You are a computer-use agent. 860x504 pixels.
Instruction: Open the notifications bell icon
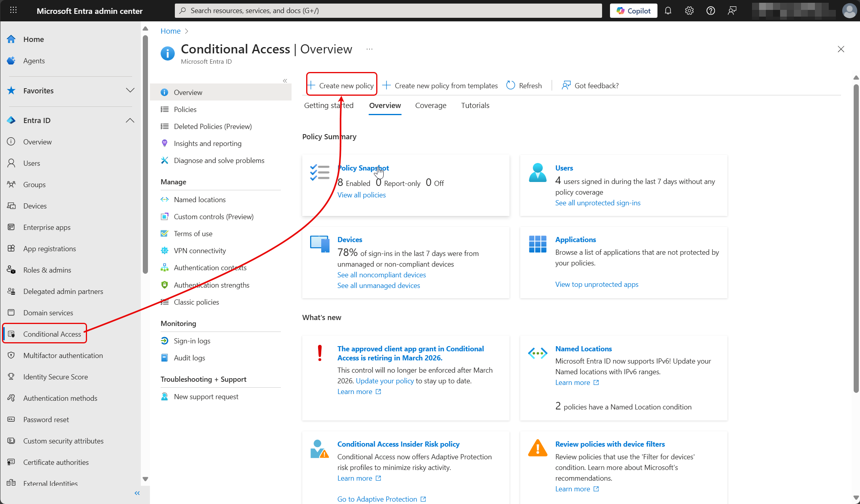[x=668, y=11]
